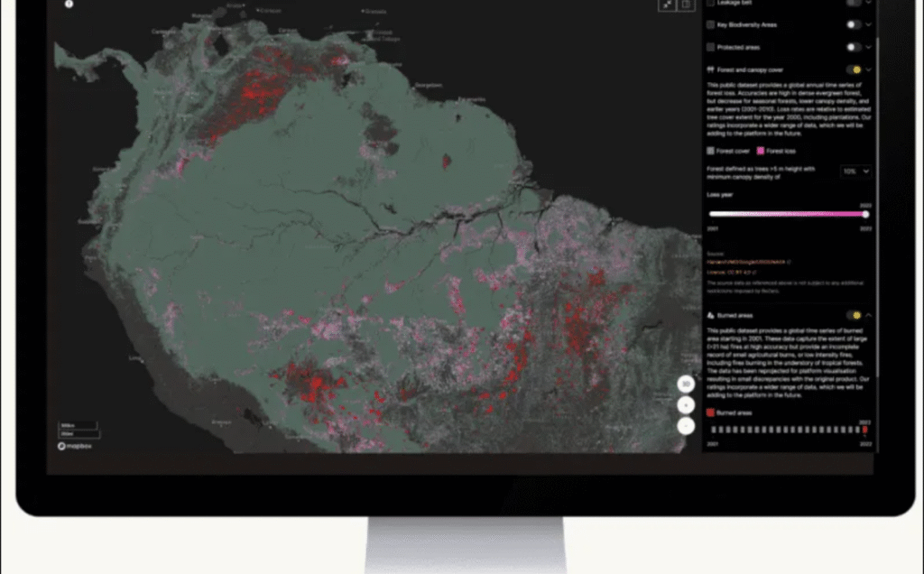Turn off the Burned areas layer toggle
The width and height of the screenshot is (924, 574).
pos(854,315)
